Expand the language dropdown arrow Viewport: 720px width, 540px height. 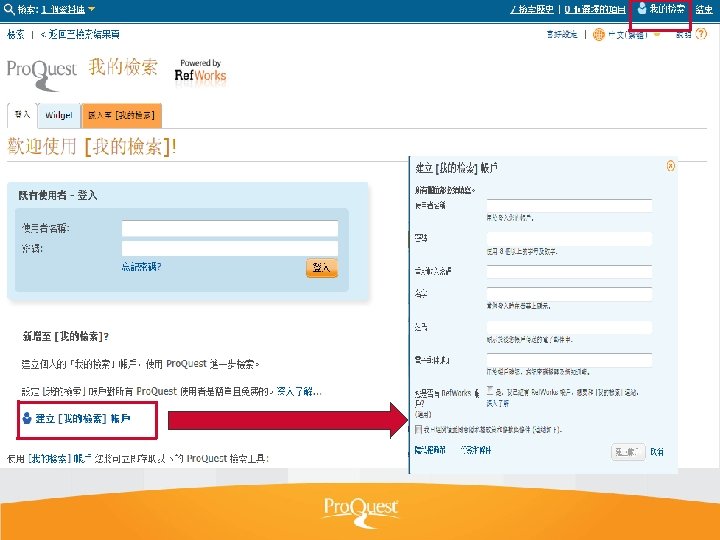pos(657,34)
